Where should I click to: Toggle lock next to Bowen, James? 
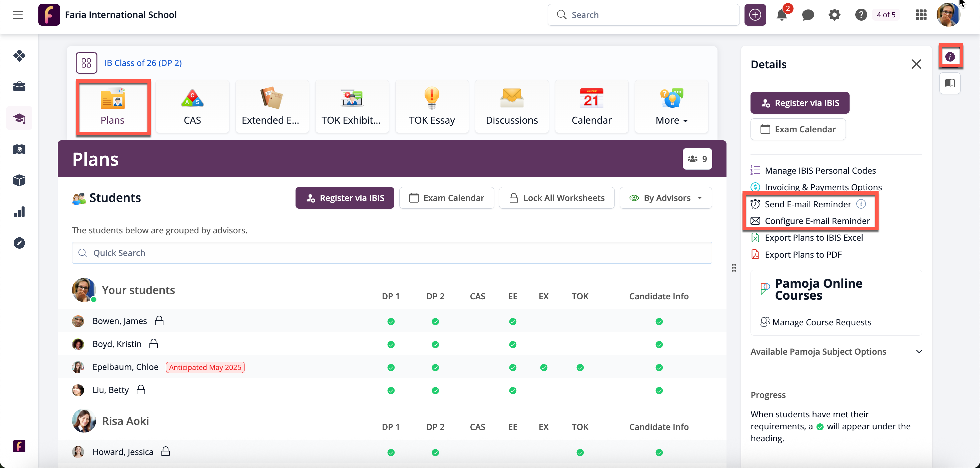click(159, 320)
